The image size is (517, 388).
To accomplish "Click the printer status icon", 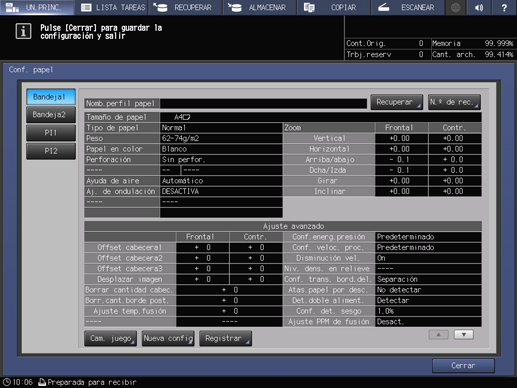I will point(42,382).
